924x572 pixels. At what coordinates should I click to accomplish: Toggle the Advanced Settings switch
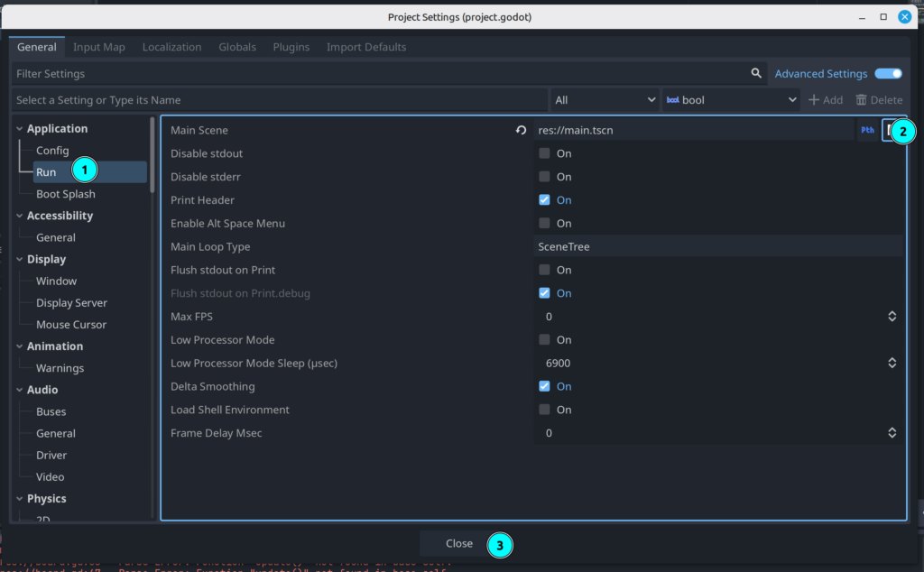pos(888,74)
